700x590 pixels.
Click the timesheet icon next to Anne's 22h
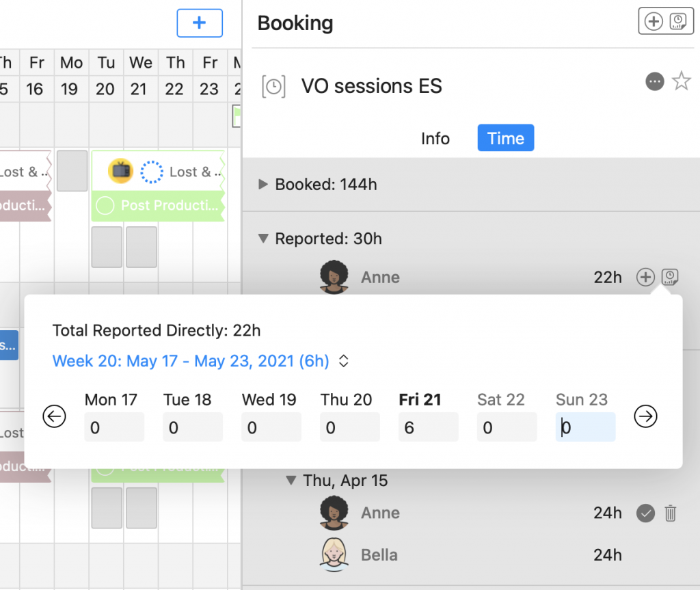click(670, 278)
